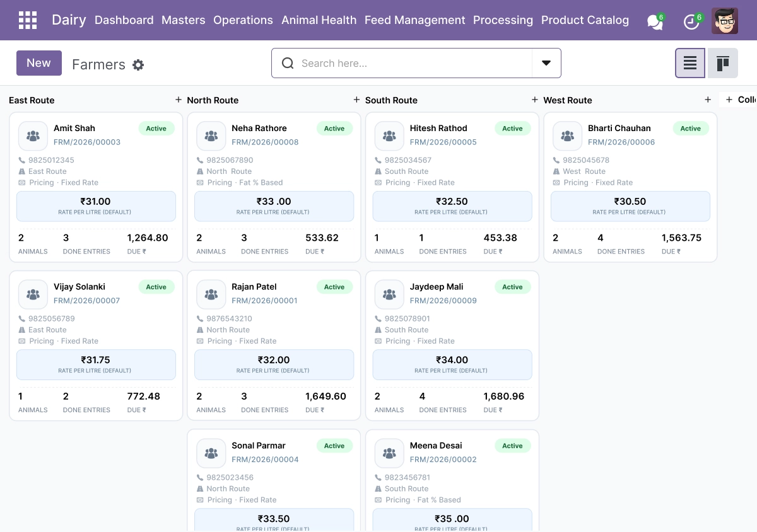Click the ₹34.00 rate per litre box
Screen dimensions: 757x532
[452, 365]
